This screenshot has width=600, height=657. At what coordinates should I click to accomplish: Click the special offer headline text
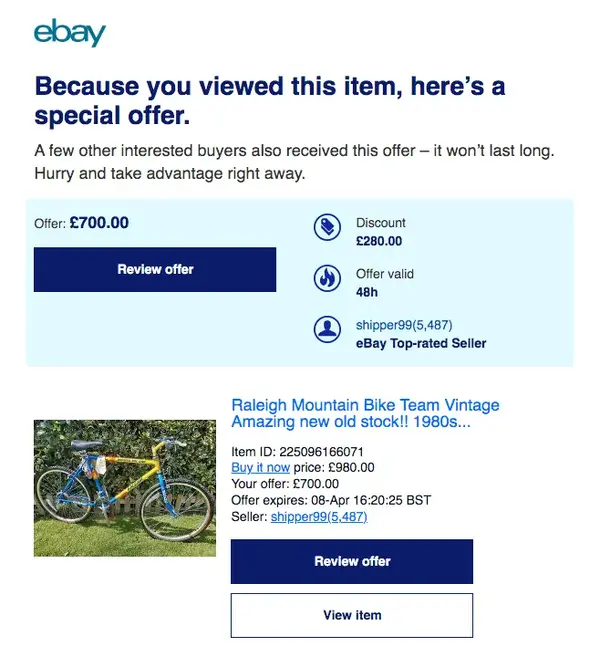pyautogui.click(x=270, y=101)
